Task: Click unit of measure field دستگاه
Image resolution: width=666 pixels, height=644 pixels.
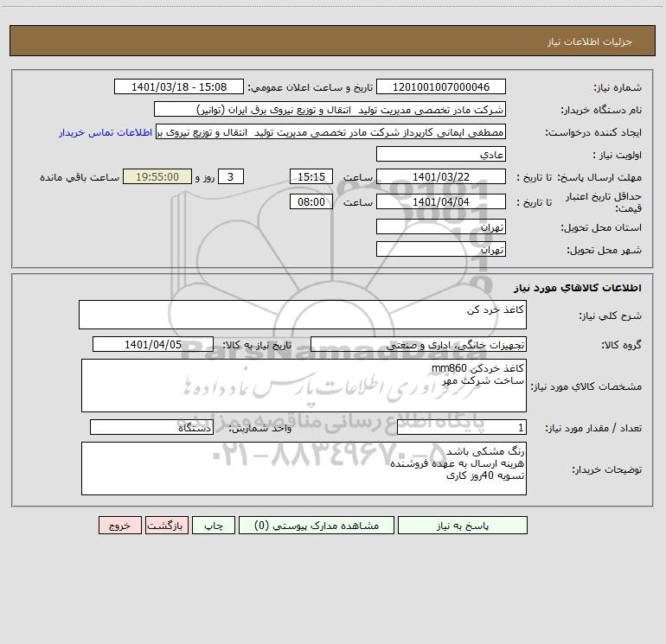Action: [x=151, y=427]
